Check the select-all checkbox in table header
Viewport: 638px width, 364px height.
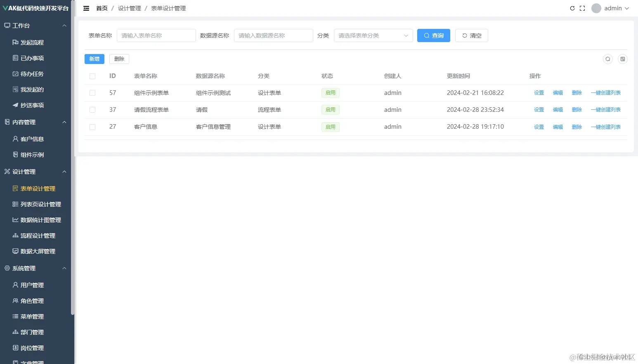coord(92,76)
